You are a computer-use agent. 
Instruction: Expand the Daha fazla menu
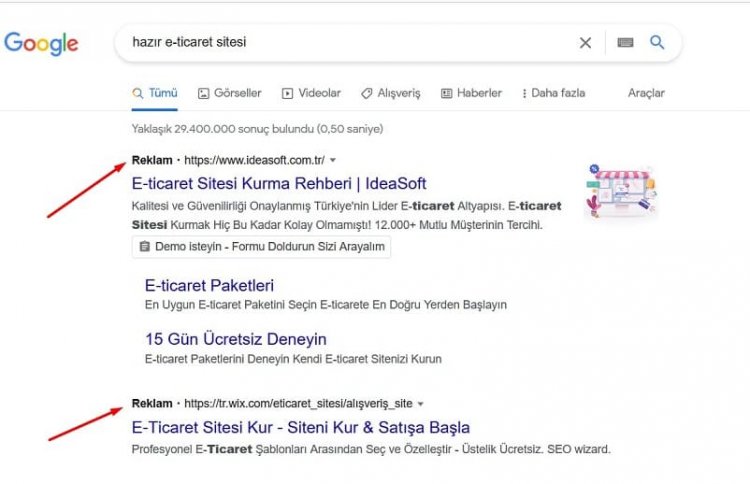553,93
